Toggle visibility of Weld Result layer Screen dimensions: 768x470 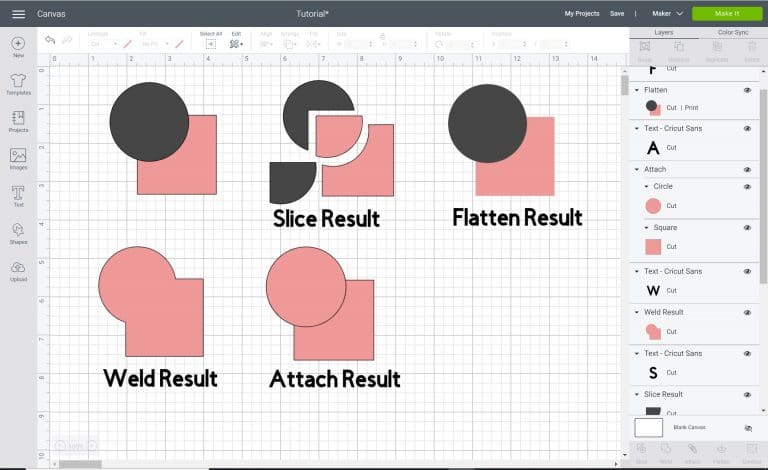coord(747,312)
